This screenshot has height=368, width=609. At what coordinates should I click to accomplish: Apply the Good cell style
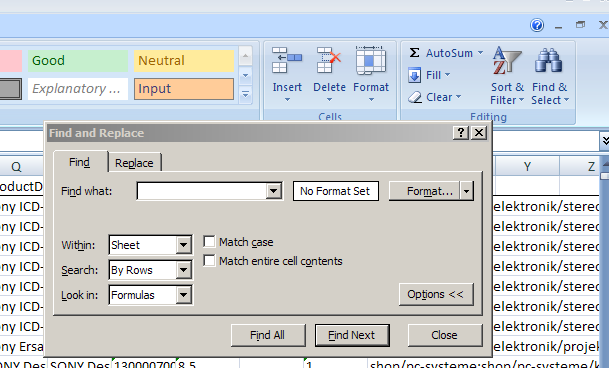(x=78, y=61)
